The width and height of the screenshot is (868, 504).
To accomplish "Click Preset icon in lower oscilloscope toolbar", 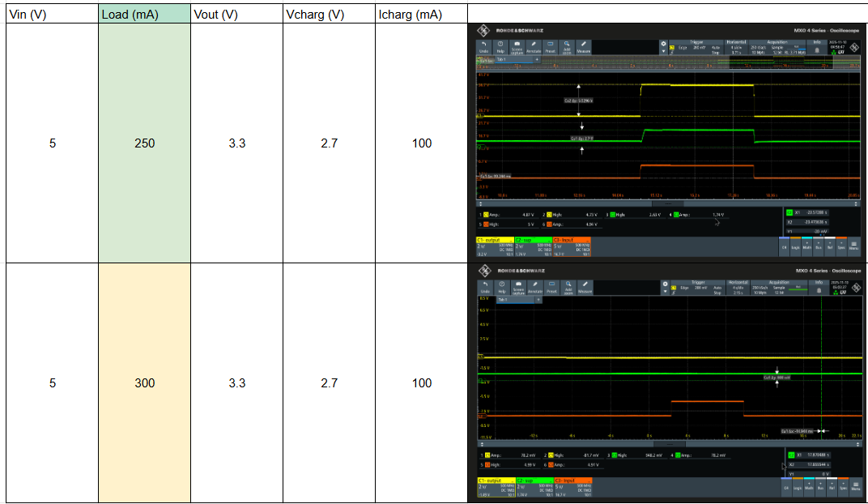I will 552,288.
